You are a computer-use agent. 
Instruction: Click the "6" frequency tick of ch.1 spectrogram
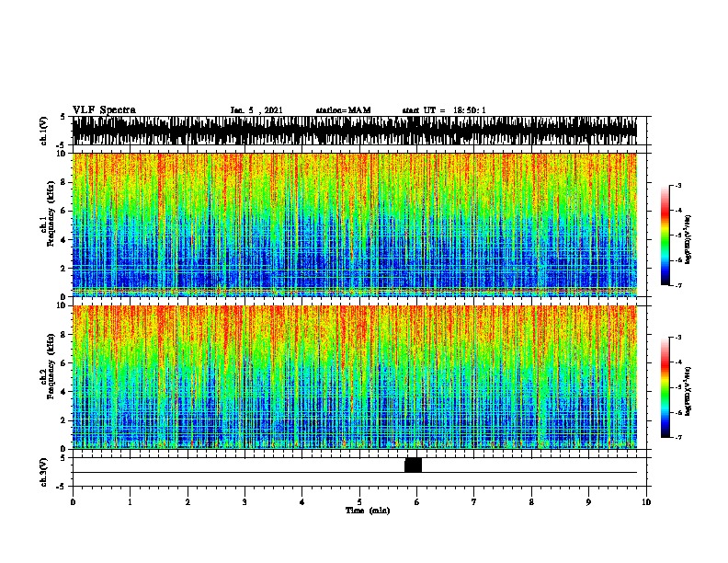pos(64,211)
